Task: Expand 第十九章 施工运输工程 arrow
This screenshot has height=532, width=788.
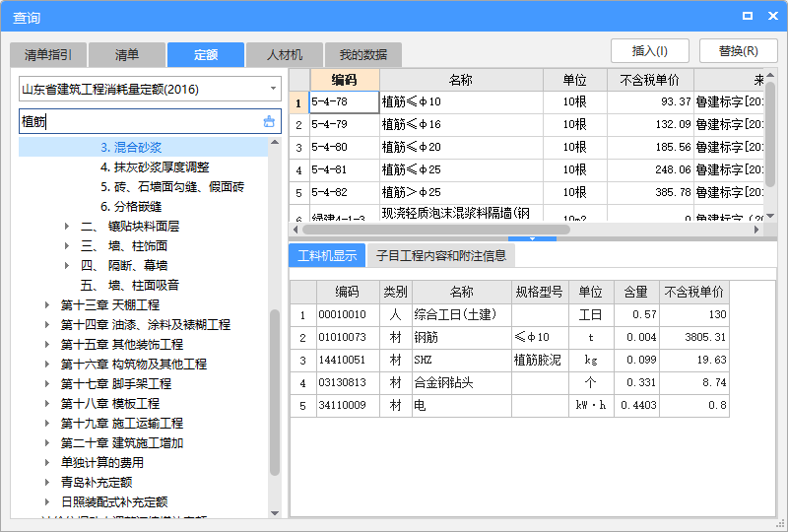Action: [x=47, y=423]
